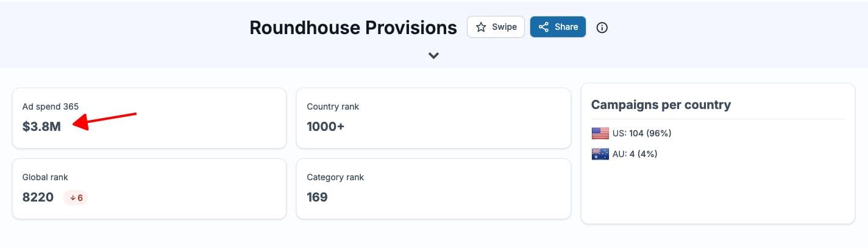Select the 8220 global rank number
Screen dimensions: 868x249
tap(38, 197)
